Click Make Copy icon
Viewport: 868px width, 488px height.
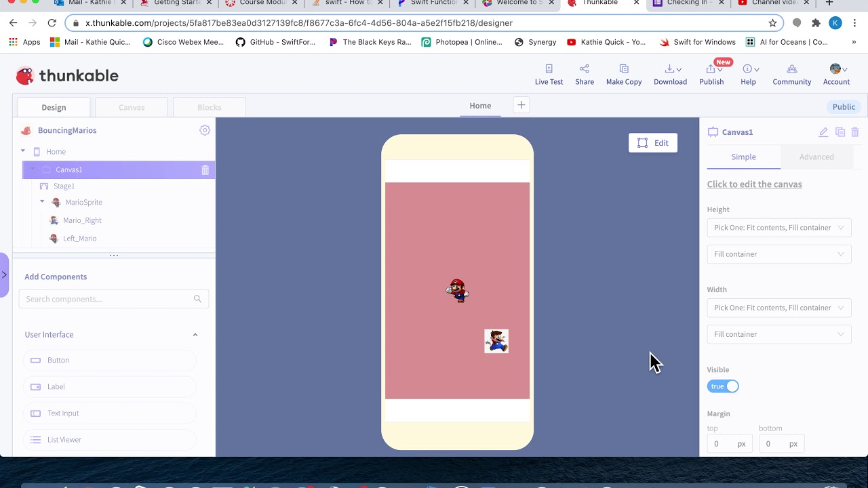(624, 68)
